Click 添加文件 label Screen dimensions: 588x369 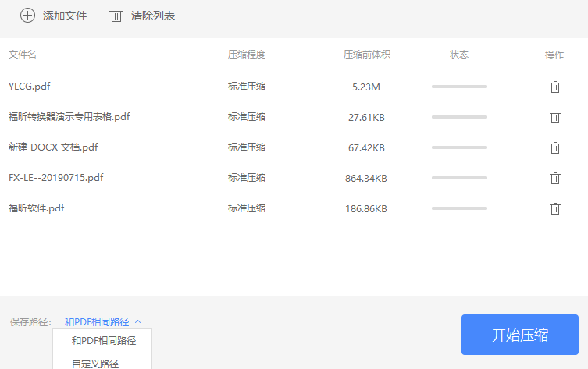tap(65, 16)
